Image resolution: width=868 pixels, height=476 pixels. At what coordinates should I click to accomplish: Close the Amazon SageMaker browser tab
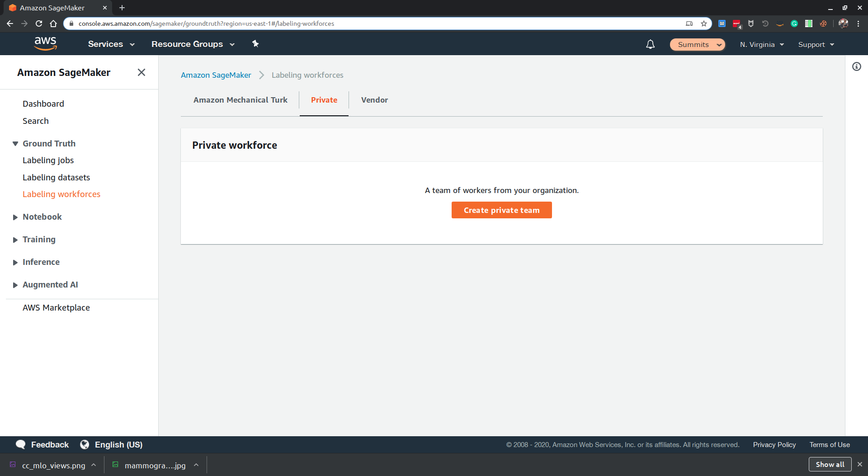(x=105, y=8)
